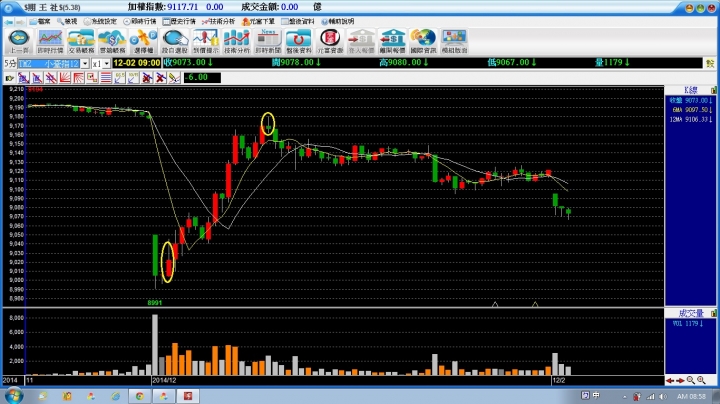Image resolution: width=720 pixels, height=404 pixels.
Task: Click the 收9073.00 closing price text
Action: (x=188, y=62)
